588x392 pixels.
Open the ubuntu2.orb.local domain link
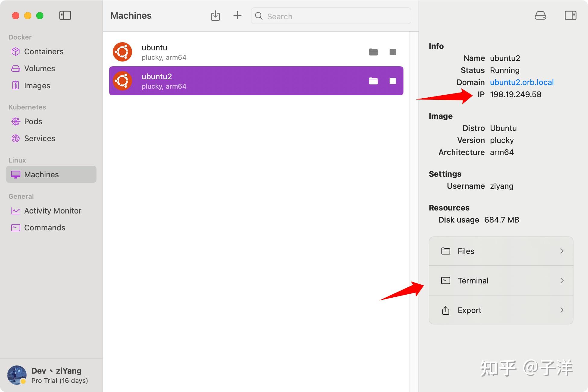point(521,82)
